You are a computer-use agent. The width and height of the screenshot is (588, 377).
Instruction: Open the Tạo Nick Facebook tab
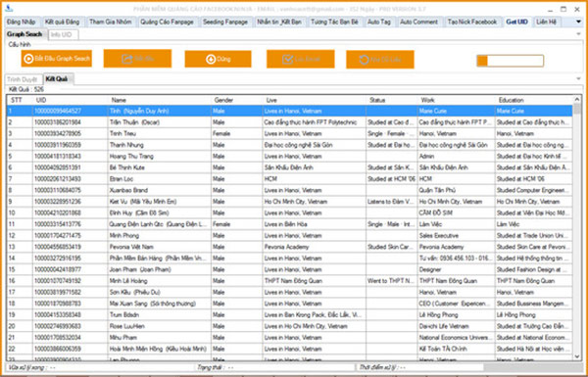point(472,22)
